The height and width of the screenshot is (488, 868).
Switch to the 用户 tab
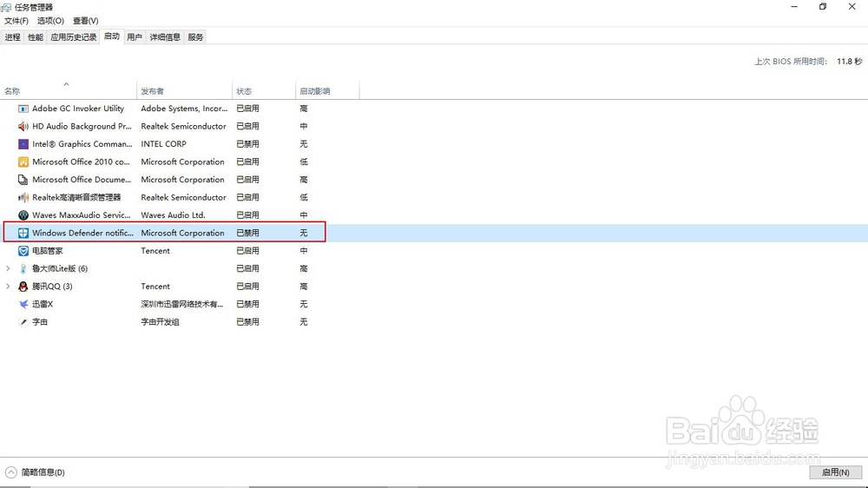[x=135, y=37]
